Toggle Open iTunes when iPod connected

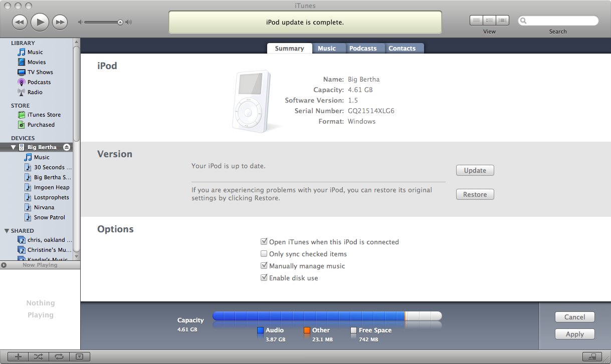click(x=264, y=242)
